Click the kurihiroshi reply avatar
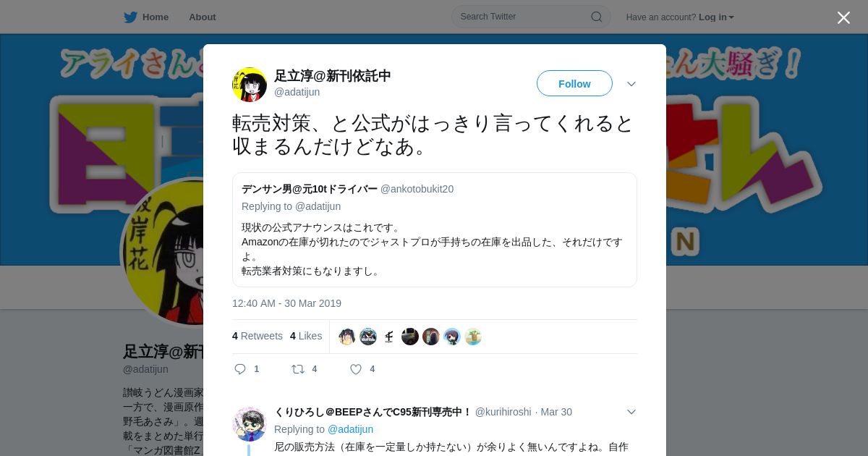Viewport: 868px width, 456px height. (250, 424)
